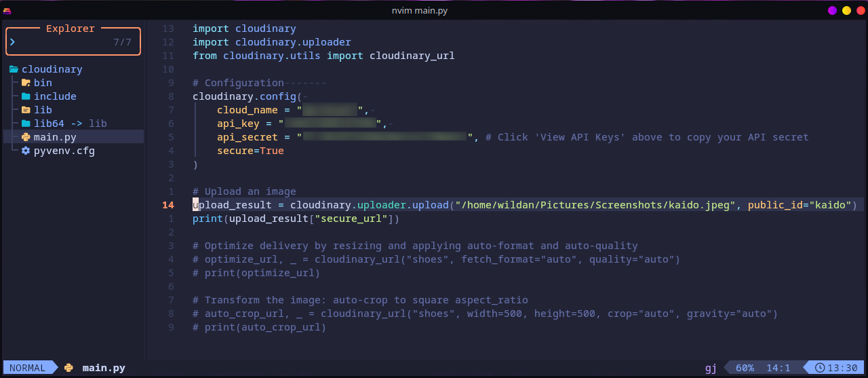
Task: Click the main.py filename in status line
Action: tap(104, 368)
